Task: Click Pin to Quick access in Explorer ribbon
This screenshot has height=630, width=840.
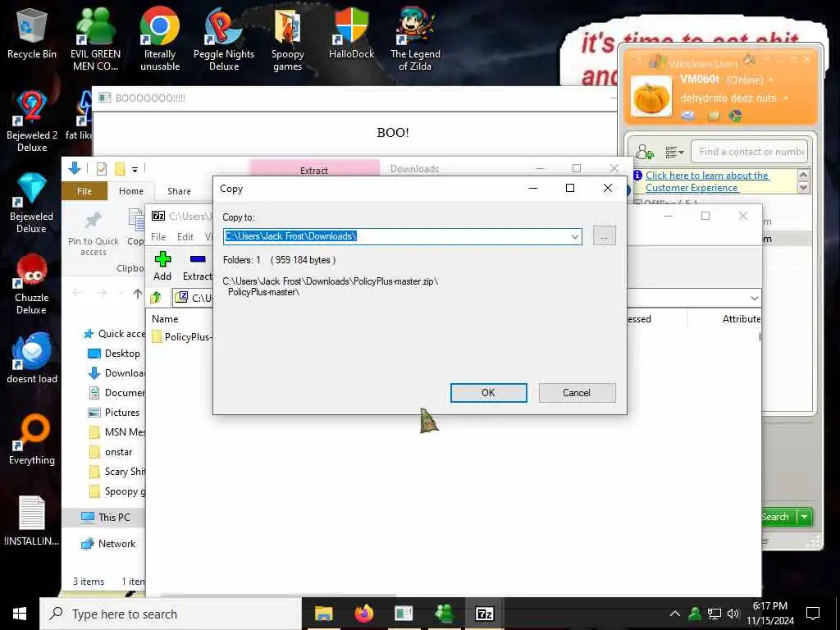Action: [x=94, y=234]
